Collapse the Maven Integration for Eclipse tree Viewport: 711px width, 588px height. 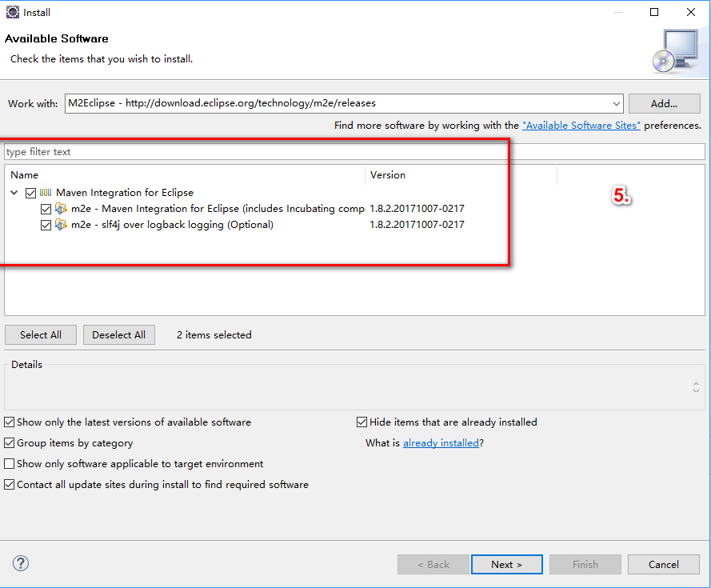[14, 192]
